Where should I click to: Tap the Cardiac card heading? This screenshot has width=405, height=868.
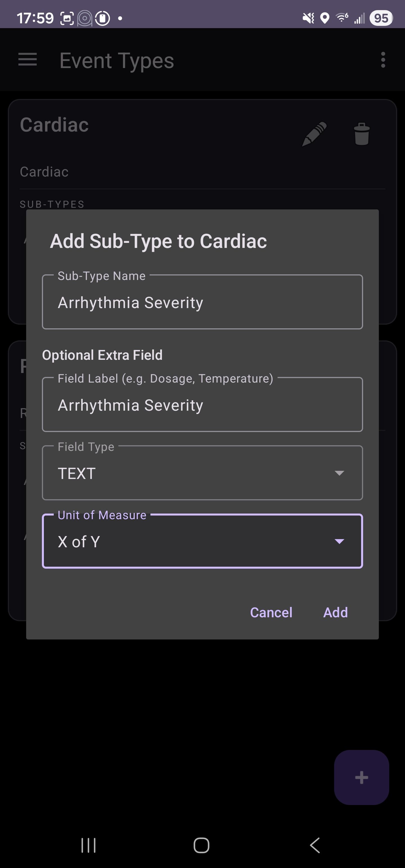coord(54,125)
